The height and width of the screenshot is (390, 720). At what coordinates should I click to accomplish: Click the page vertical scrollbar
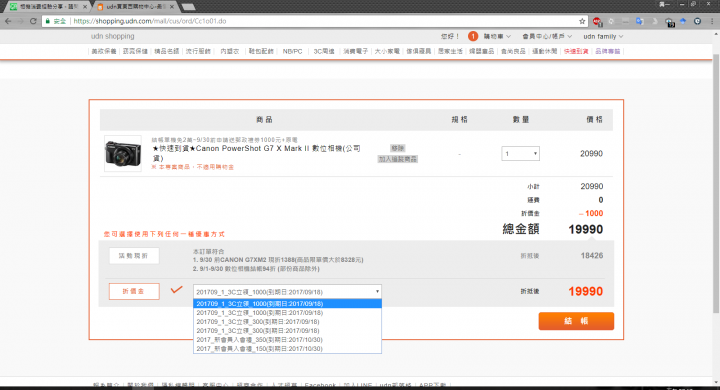pyautogui.click(x=716, y=184)
